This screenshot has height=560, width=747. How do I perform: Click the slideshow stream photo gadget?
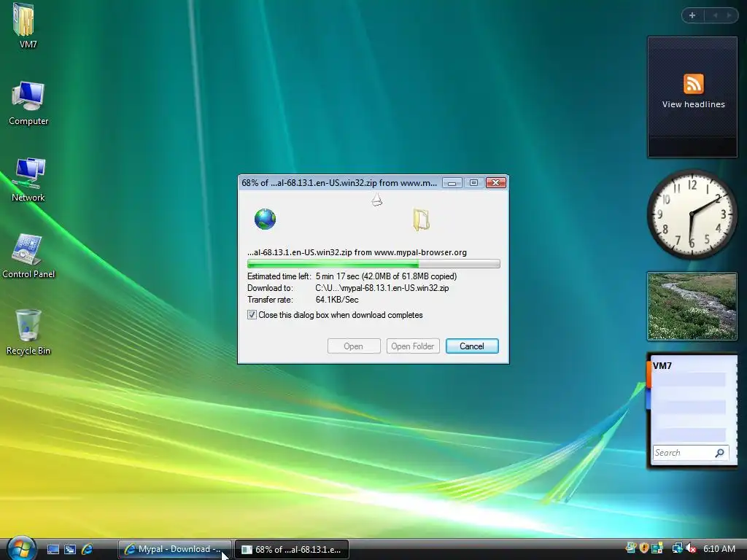click(692, 307)
